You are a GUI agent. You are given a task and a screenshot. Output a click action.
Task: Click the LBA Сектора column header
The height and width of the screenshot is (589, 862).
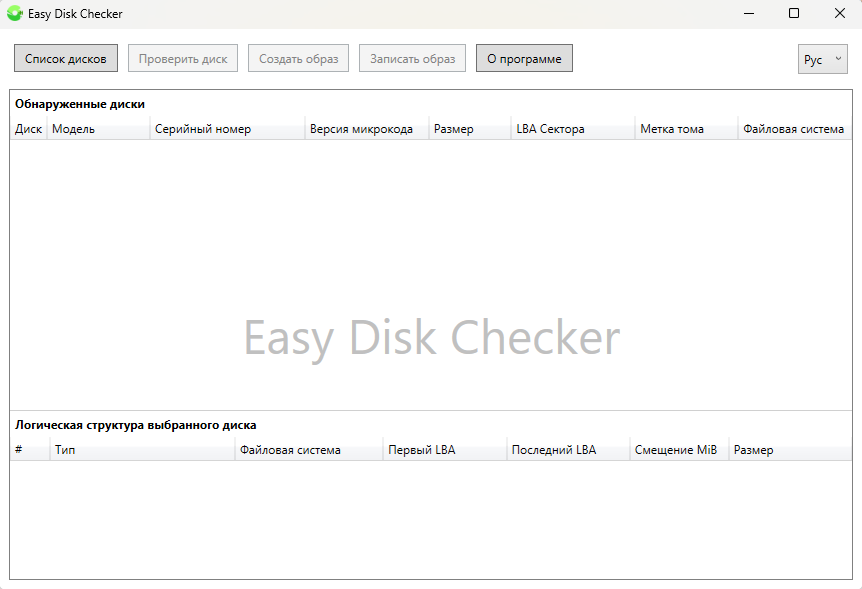573,129
